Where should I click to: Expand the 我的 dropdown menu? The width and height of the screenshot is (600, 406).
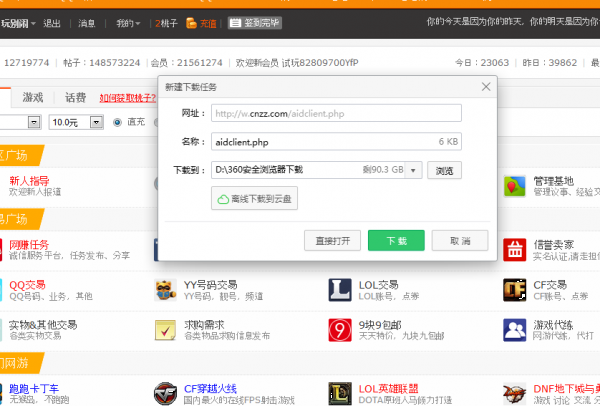pyautogui.click(x=128, y=23)
